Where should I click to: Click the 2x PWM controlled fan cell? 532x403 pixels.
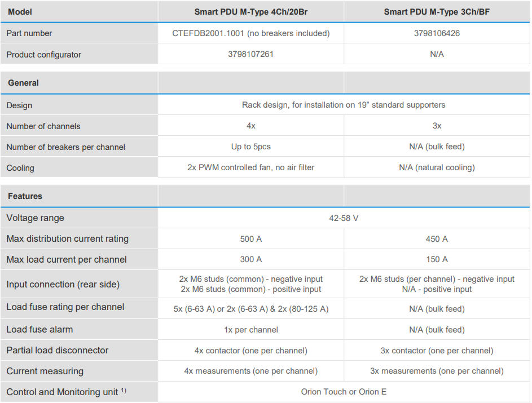(250, 167)
